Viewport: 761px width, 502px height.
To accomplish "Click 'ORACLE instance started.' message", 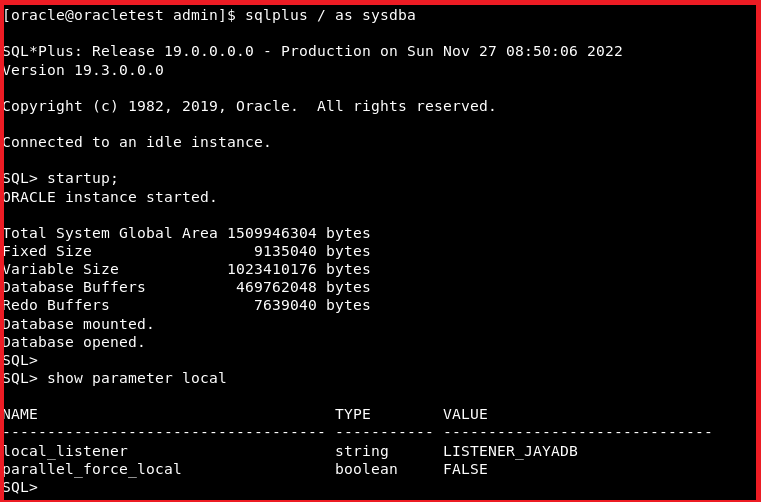I will 110,197.
